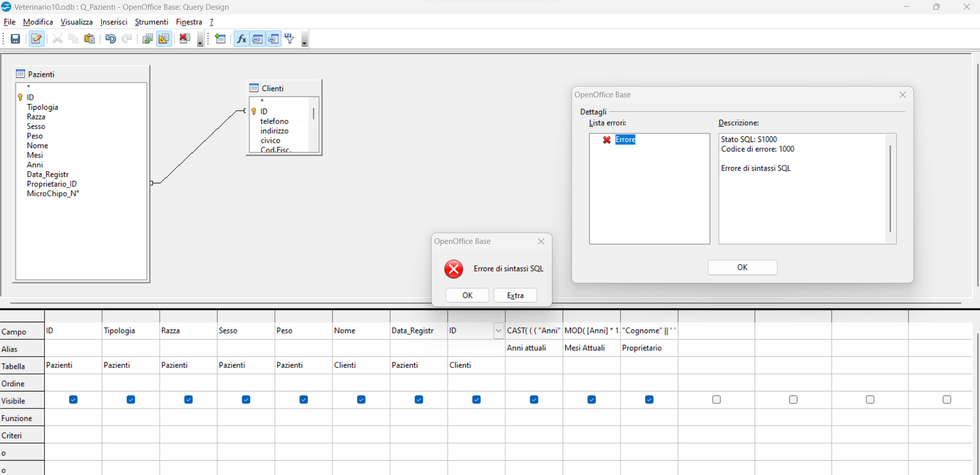Open the Campo dropdown for Clienti ID column

(498, 331)
